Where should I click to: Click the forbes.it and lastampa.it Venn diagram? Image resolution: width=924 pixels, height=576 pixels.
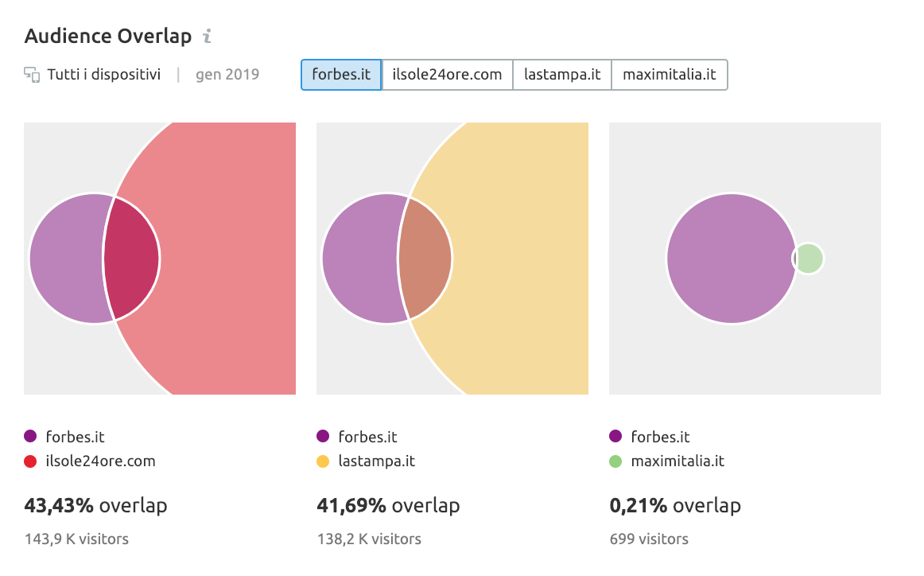pyautogui.click(x=452, y=259)
